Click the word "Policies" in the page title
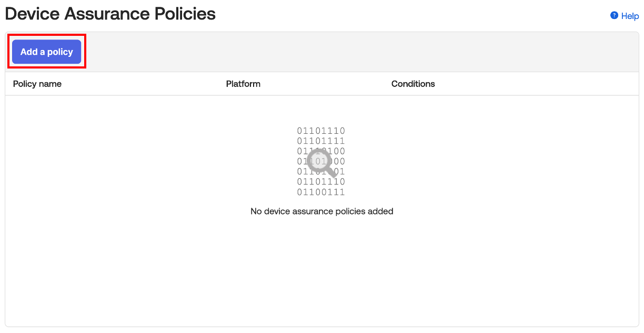 (185, 14)
